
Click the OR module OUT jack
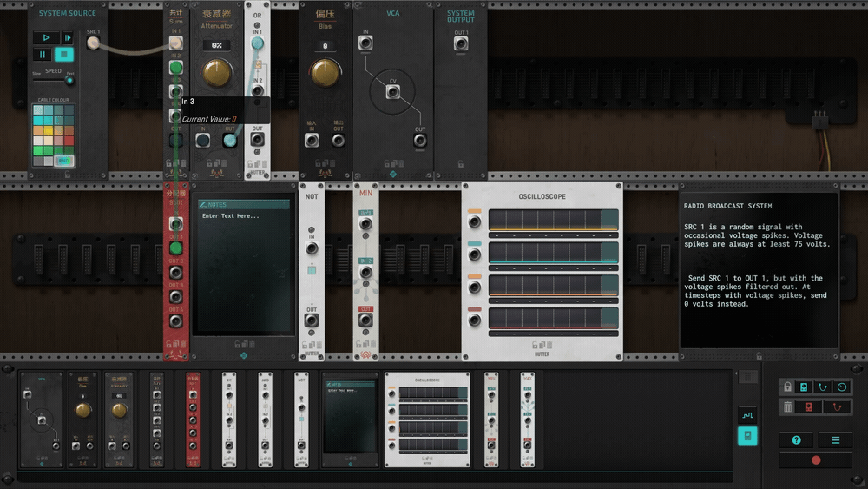point(258,140)
